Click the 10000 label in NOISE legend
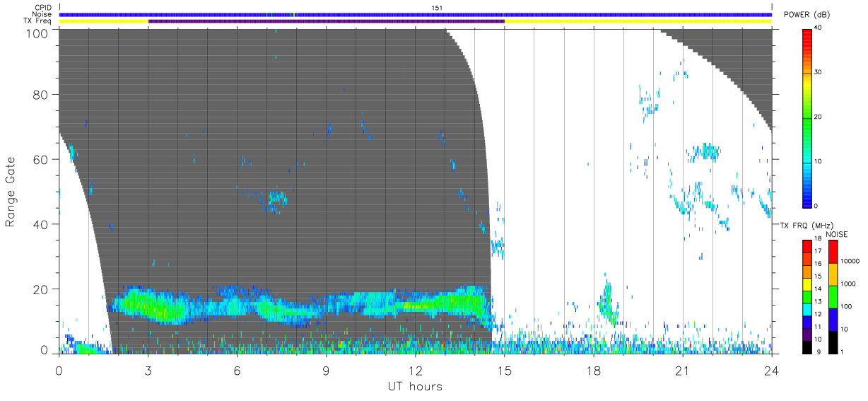 pyautogui.click(x=849, y=261)
